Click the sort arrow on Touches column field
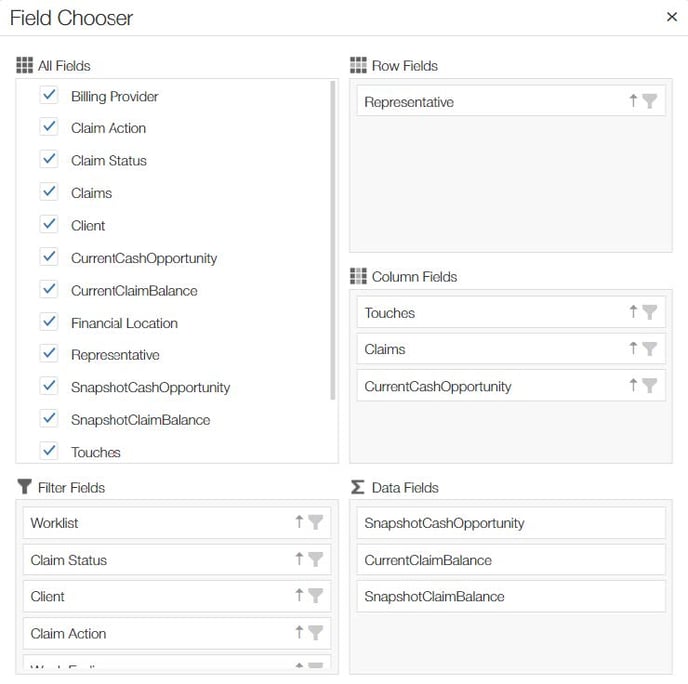 pyautogui.click(x=633, y=313)
